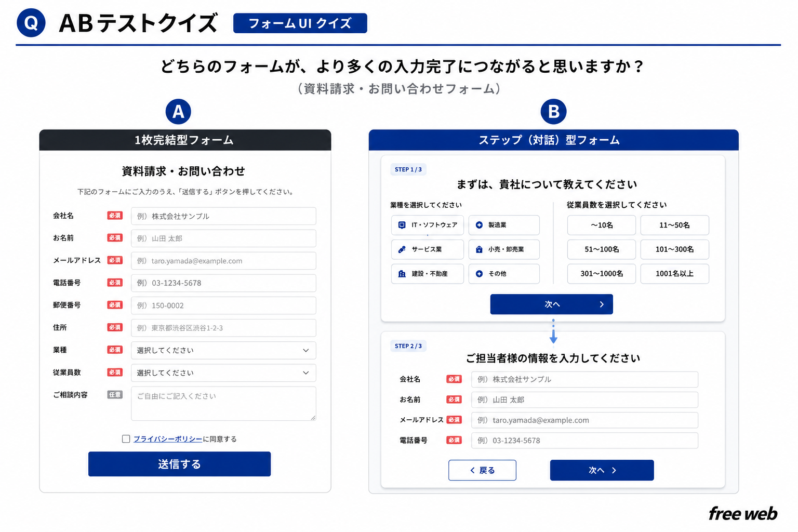Select the サービス業 industry option
This screenshot has height=532, width=798.
pyautogui.click(x=427, y=249)
